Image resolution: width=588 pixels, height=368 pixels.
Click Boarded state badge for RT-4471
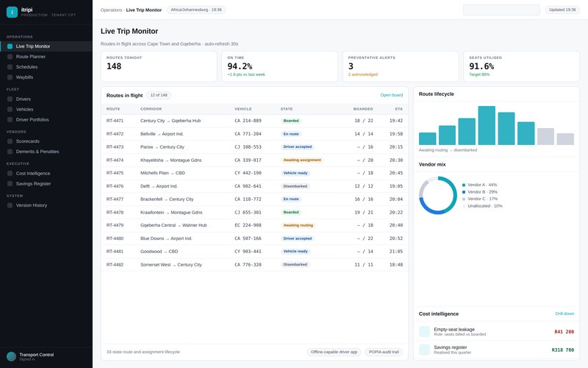[x=291, y=121]
